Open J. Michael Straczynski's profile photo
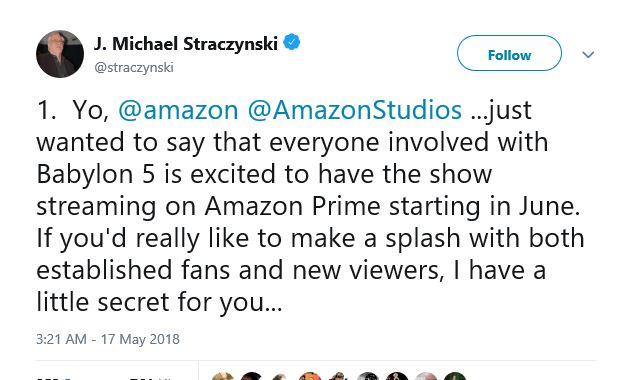 coord(60,54)
